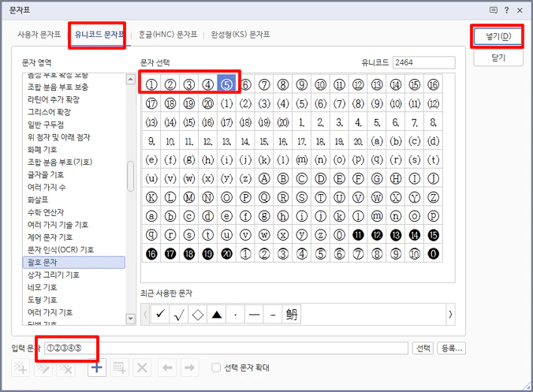The image size is (533, 392).
Task: Choose the 魵 hanja recent character
Action: 292,315
